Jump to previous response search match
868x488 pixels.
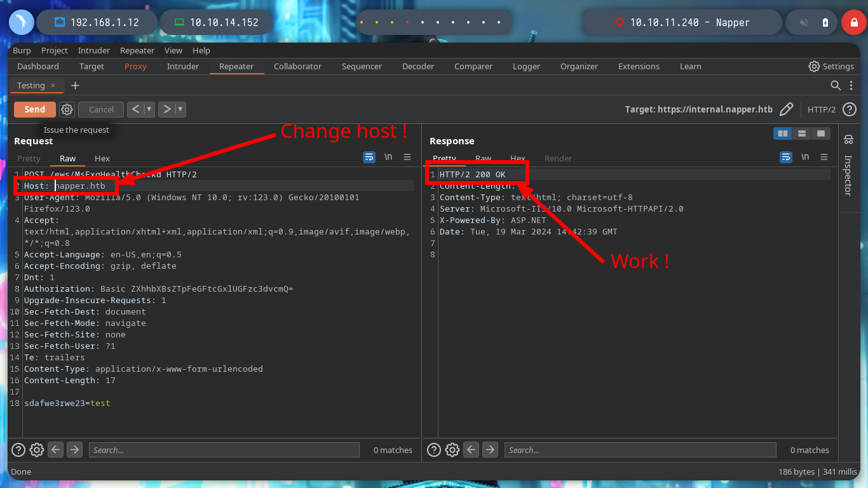coord(471,450)
